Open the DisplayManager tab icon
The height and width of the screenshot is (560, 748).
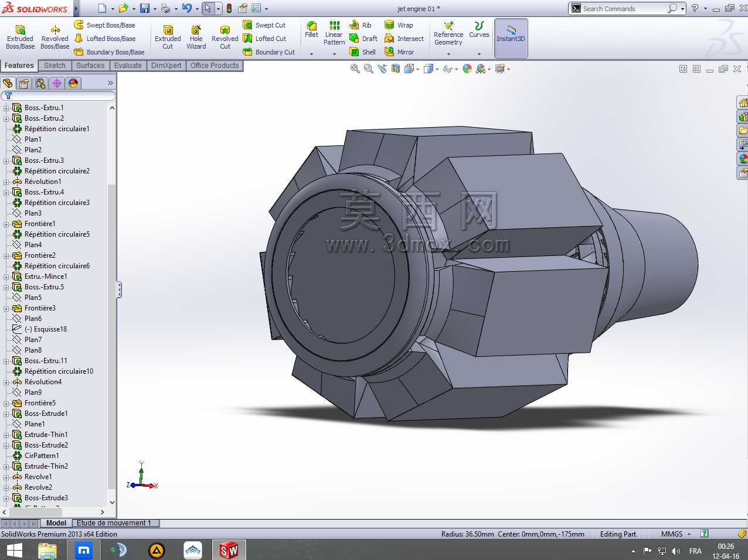73,83
